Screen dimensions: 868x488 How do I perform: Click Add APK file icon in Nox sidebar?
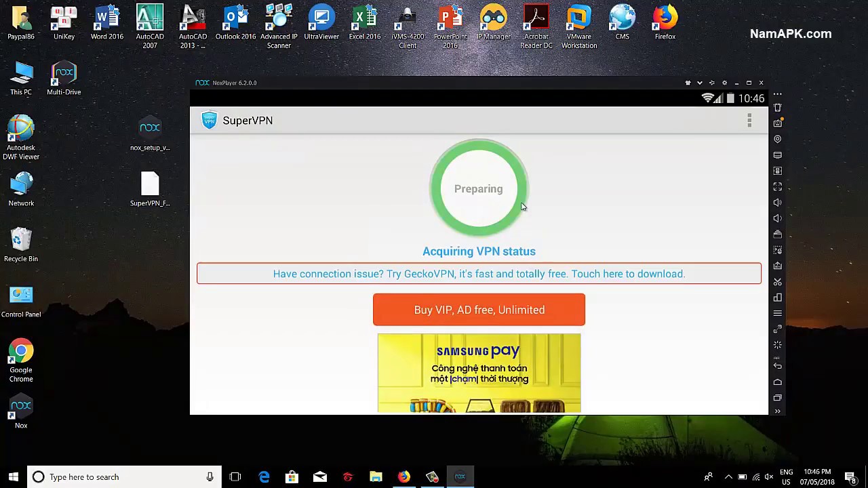[778, 266]
